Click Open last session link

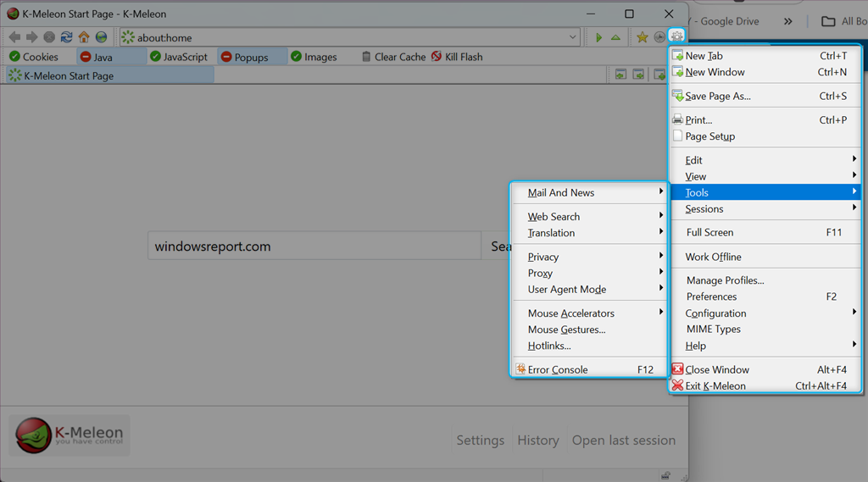point(624,440)
